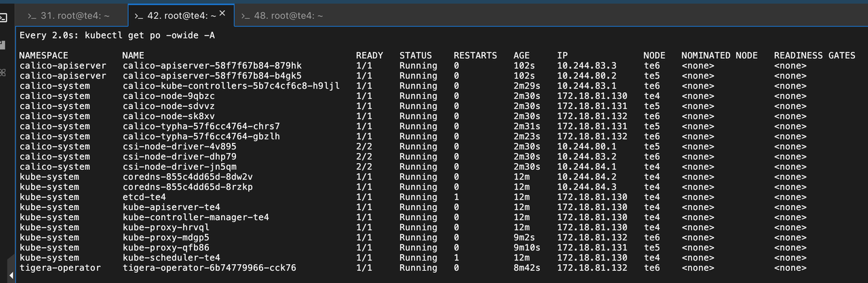This screenshot has width=868, height=283.
Task: Click the Running status of tigera-operator pod
Action: [x=418, y=269]
